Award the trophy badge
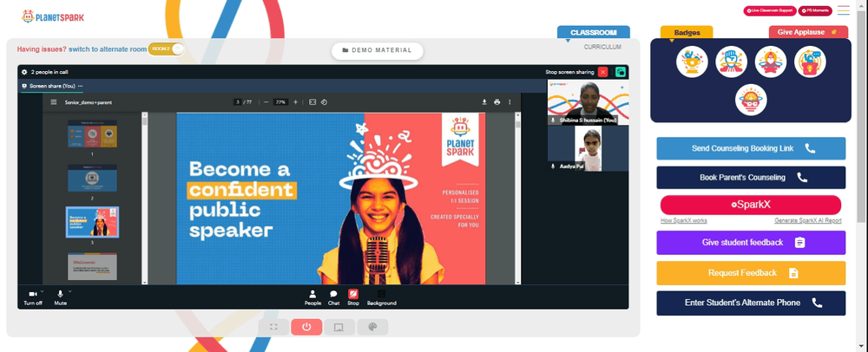The width and height of the screenshot is (868, 352). pyautogui.click(x=692, y=62)
